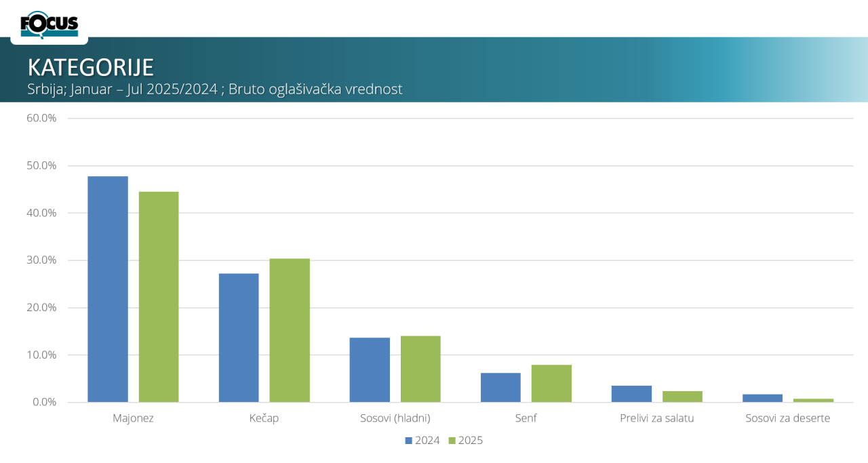This screenshot has width=868, height=463.
Task: Click the green 2025 Senf bar
Action: pos(551,383)
